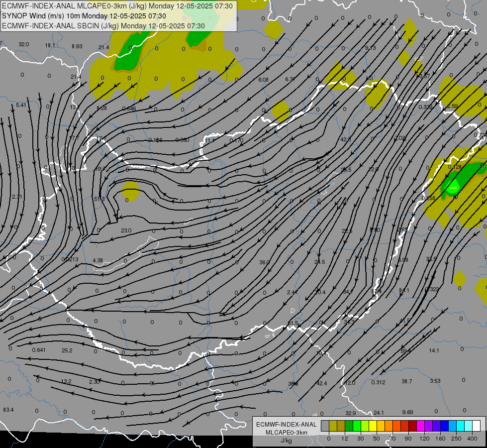Click the map value 41.5

405,321
